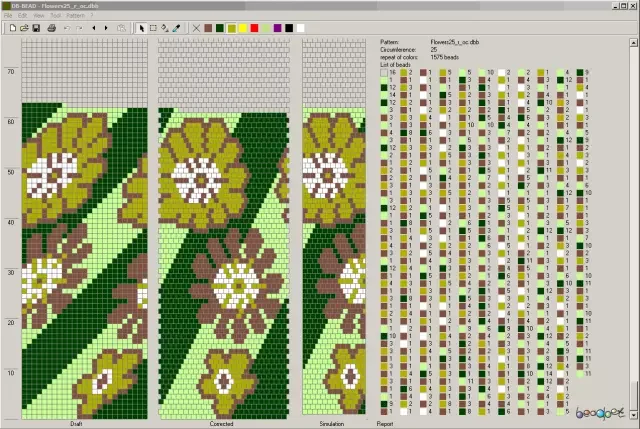Image resolution: width=640 pixels, height=429 pixels.
Task: Pick the olive color swatch
Action: click(x=231, y=28)
